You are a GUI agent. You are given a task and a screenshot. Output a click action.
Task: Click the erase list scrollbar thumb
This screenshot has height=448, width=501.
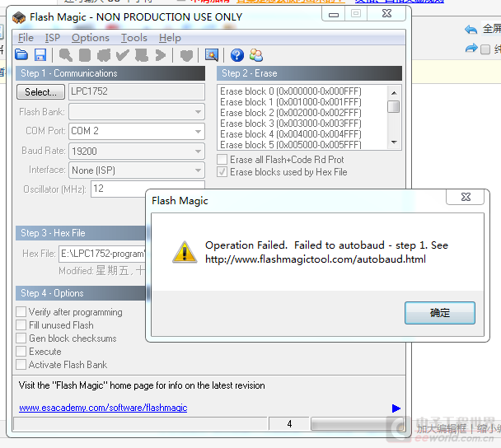(x=394, y=107)
